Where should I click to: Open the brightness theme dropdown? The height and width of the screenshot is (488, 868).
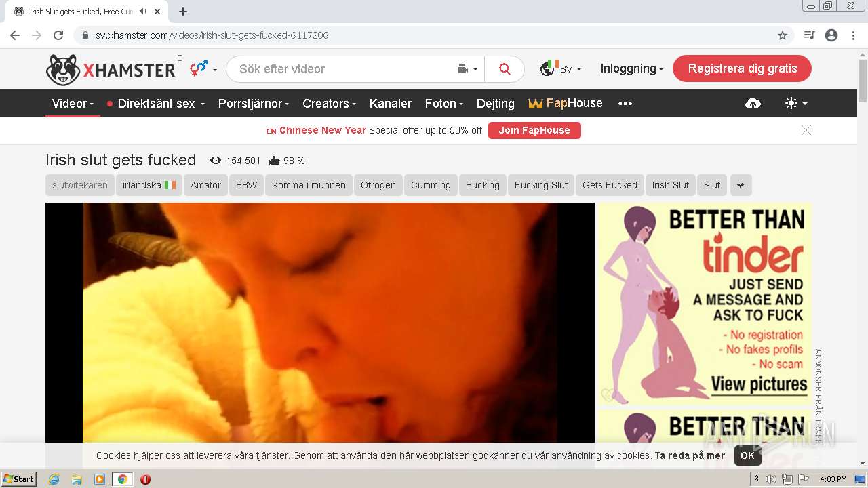click(x=796, y=103)
